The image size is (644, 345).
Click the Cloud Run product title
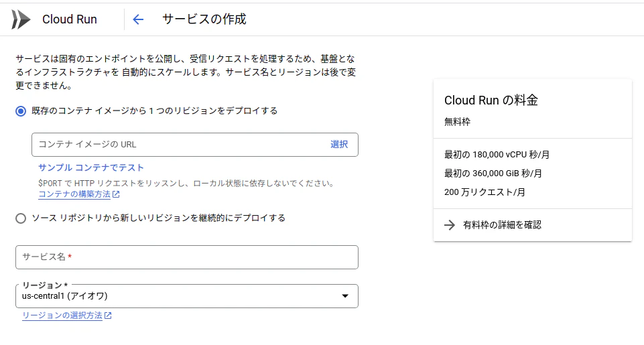(70, 19)
